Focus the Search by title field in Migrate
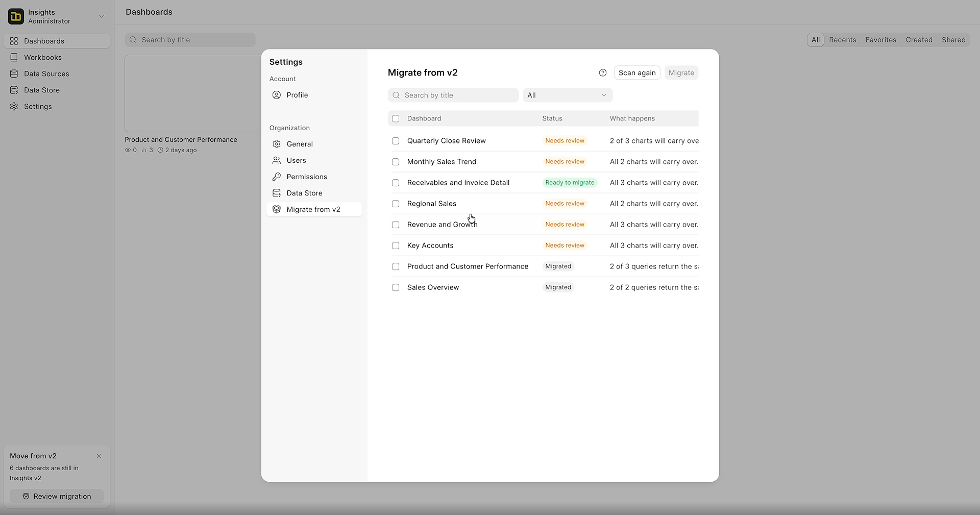Viewport: 980px width, 515px height. 453,95
